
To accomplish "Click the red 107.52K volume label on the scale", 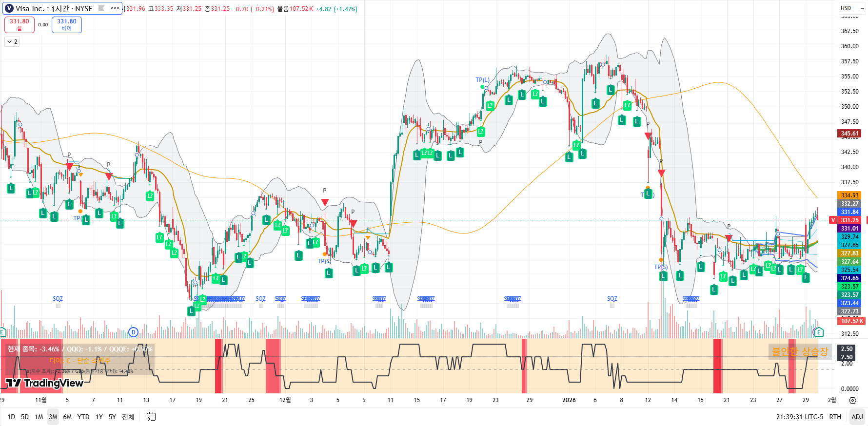I will tap(851, 321).
